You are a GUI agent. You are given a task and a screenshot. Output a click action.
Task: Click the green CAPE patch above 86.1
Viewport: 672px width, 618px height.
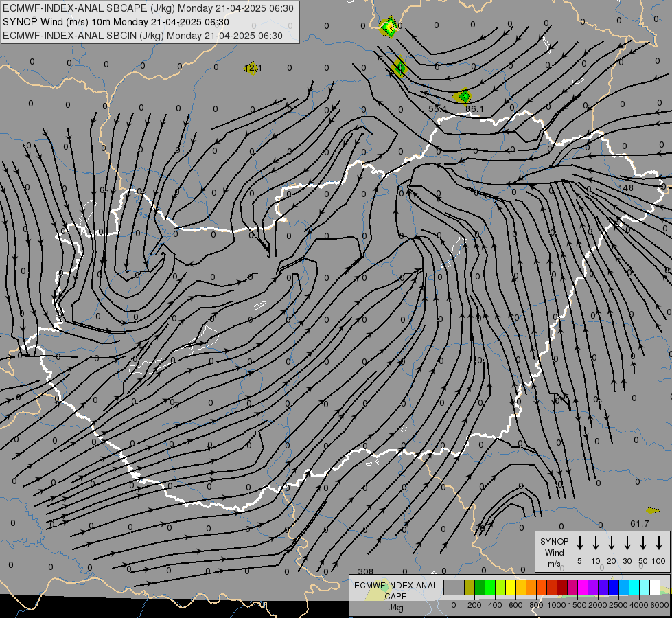coord(463,96)
